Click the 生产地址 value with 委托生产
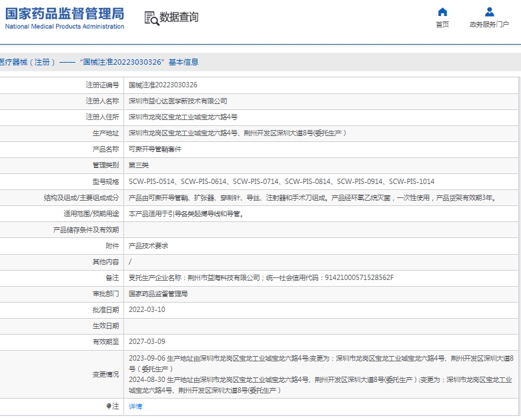Image resolution: width=521 pixels, height=420 pixels. pyautogui.click(x=237, y=133)
